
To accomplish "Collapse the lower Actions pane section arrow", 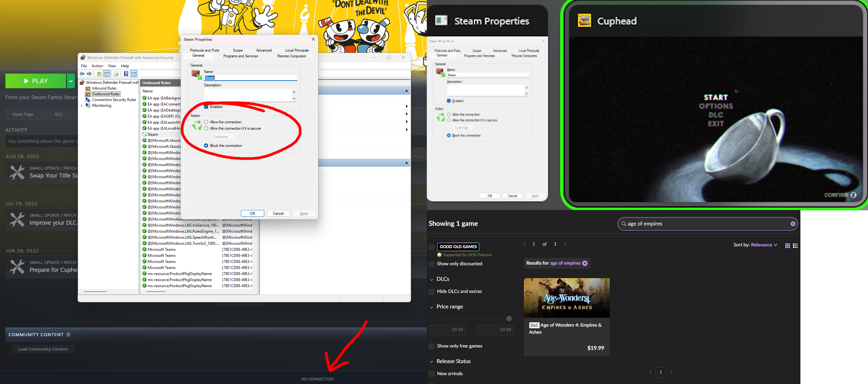I will click(406, 163).
